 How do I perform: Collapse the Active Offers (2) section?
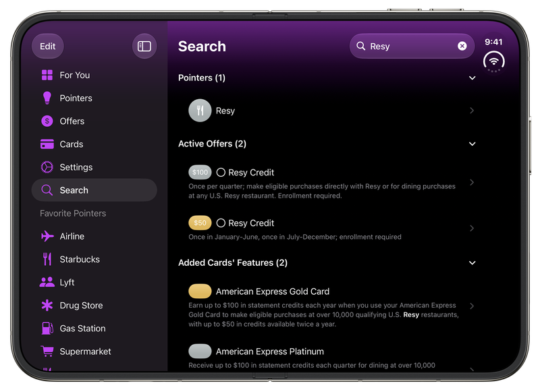(472, 144)
